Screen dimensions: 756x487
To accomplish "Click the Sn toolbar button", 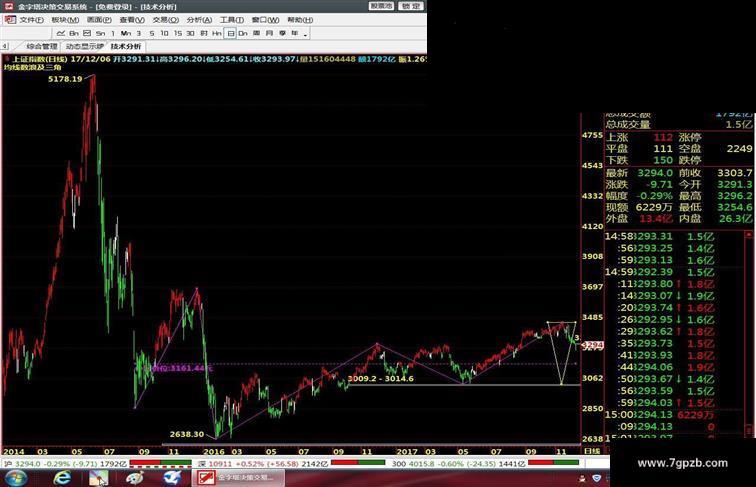I will (100, 33).
